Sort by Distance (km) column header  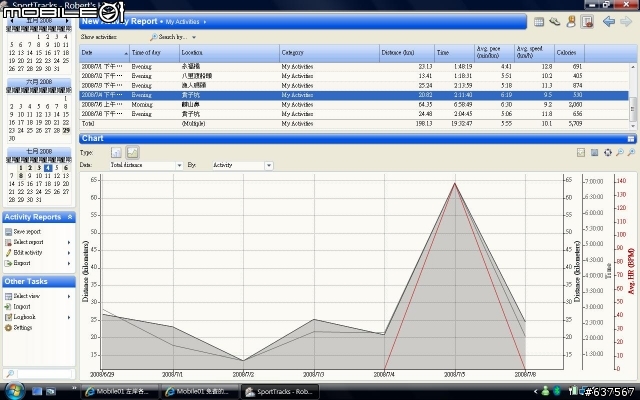(407, 53)
